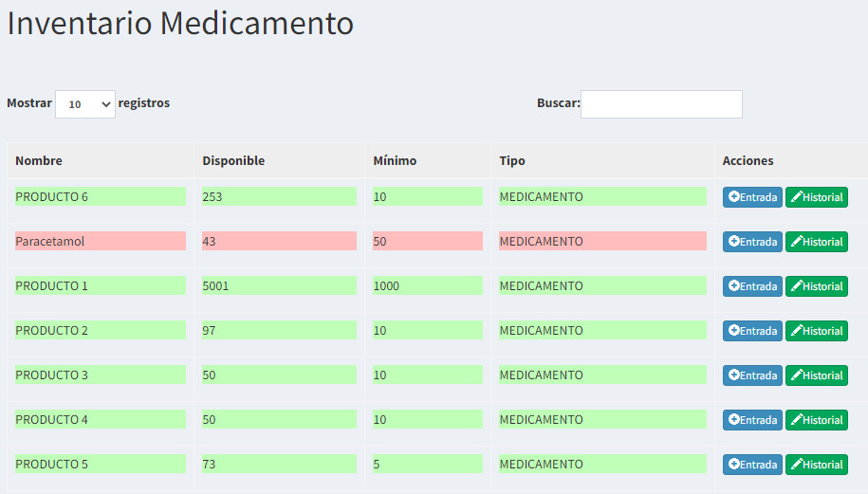Open Historial for PRODUCTO 1
Screen dimensions: 868x494
[x=817, y=286]
